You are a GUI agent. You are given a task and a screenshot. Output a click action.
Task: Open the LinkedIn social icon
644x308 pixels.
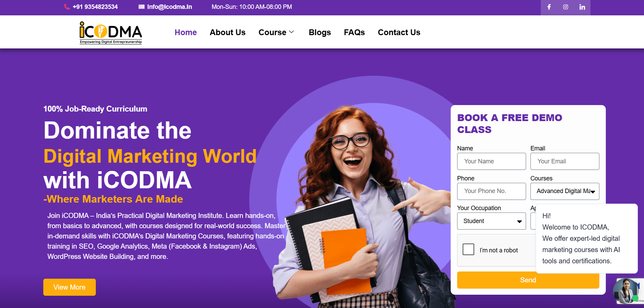pos(582,7)
